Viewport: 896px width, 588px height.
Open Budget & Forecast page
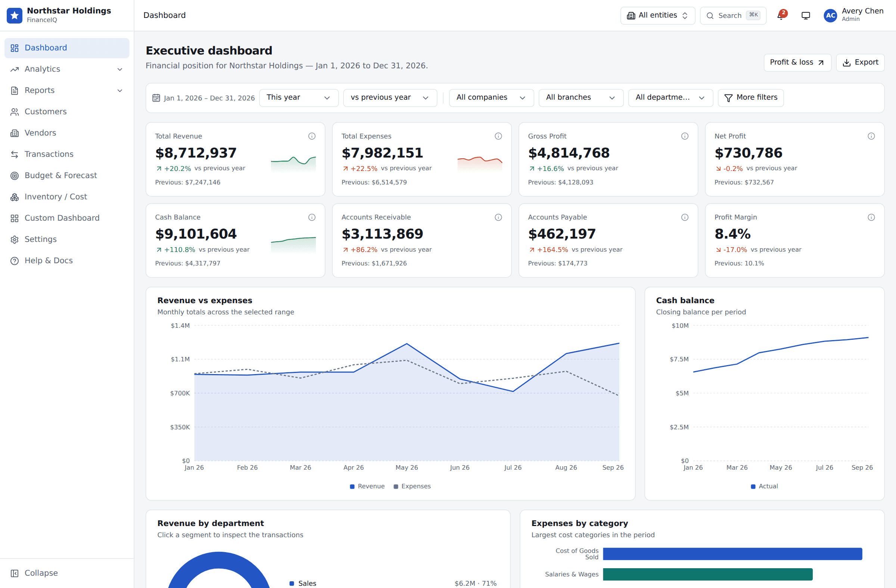(66, 175)
